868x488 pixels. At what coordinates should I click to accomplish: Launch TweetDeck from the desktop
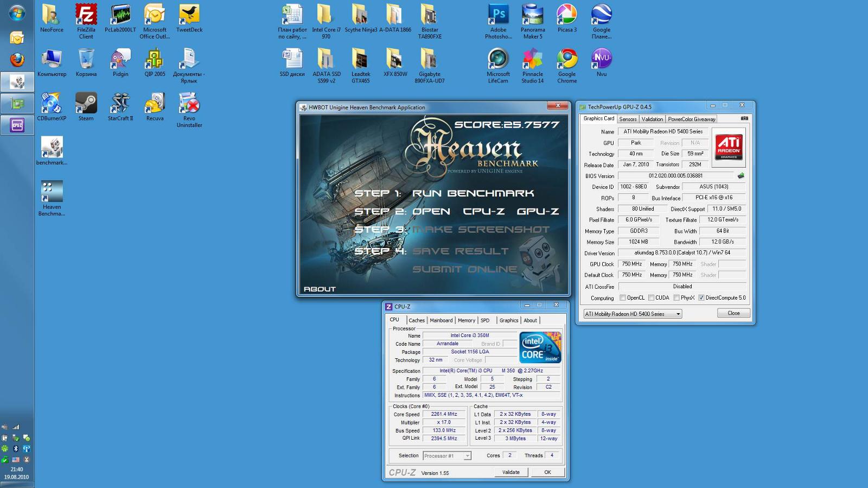tap(189, 18)
